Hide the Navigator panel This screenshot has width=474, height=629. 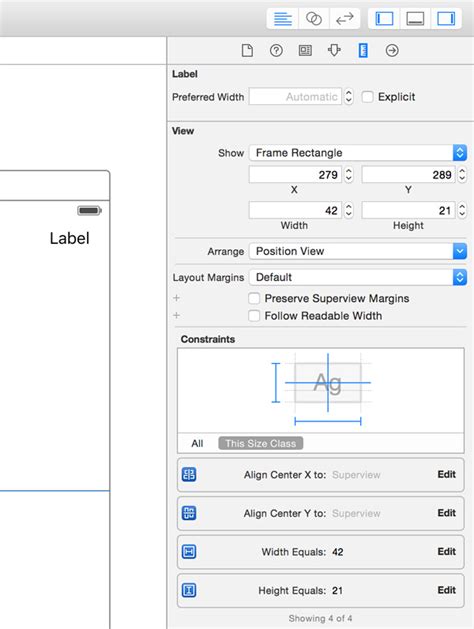click(384, 18)
